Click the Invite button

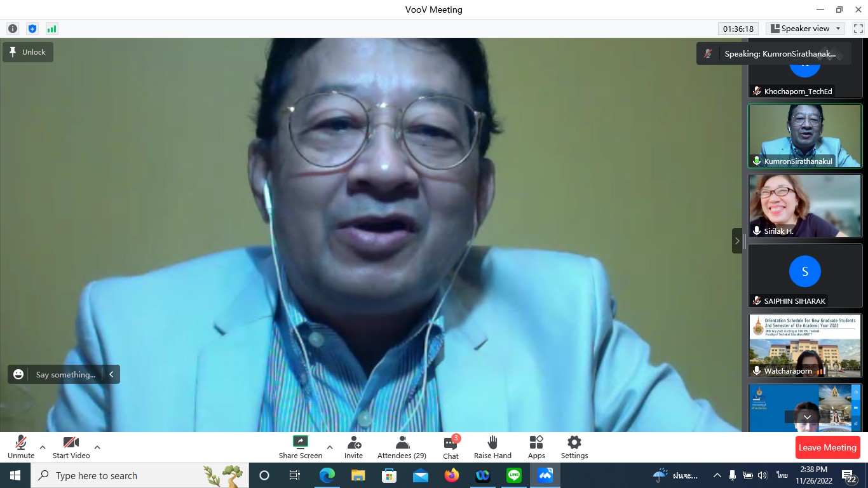(354, 447)
